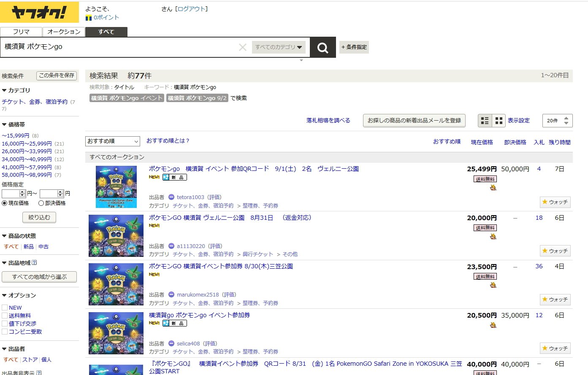The width and height of the screenshot is (588, 375).
Task: Sort by 現在価格 column header
Action: tap(482, 142)
